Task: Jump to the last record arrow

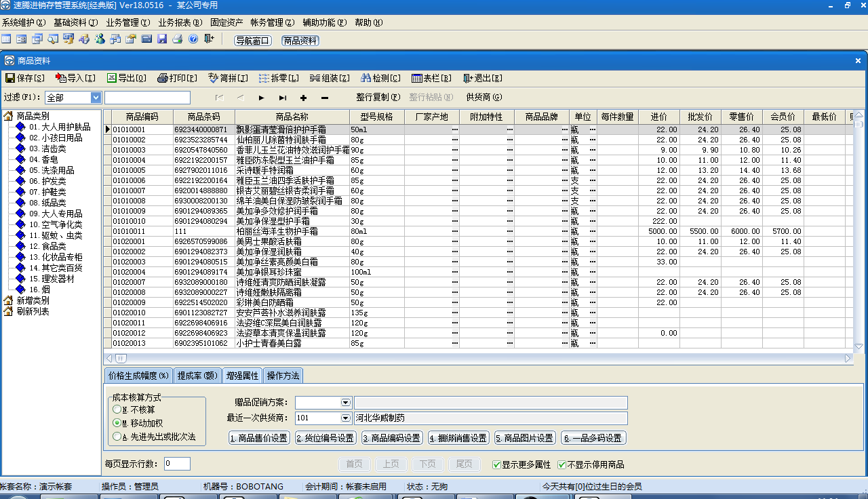Action: pyautogui.click(x=283, y=98)
